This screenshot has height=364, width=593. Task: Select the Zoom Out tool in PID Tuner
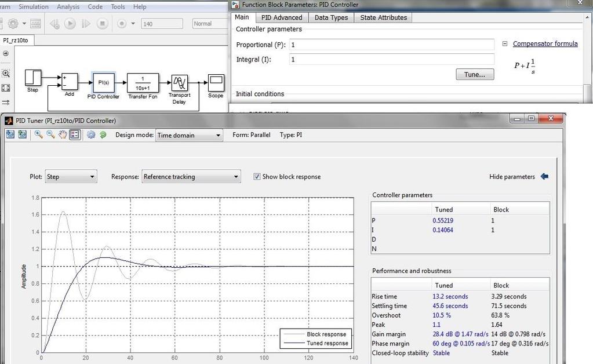pyautogui.click(x=50, y=134)
